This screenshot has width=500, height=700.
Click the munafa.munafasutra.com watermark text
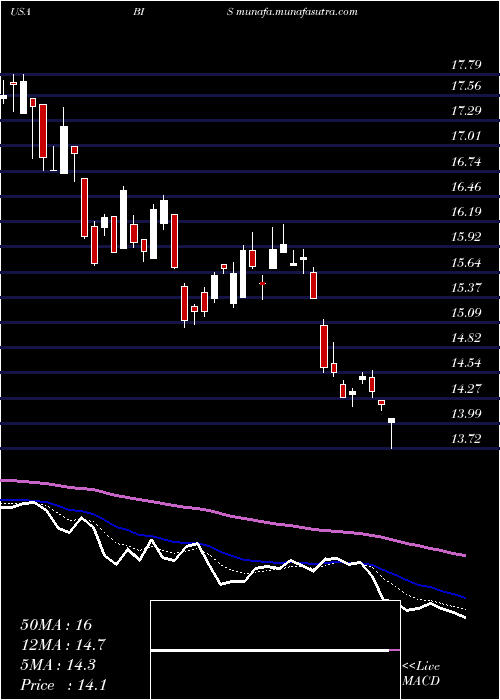pos(296,12)
